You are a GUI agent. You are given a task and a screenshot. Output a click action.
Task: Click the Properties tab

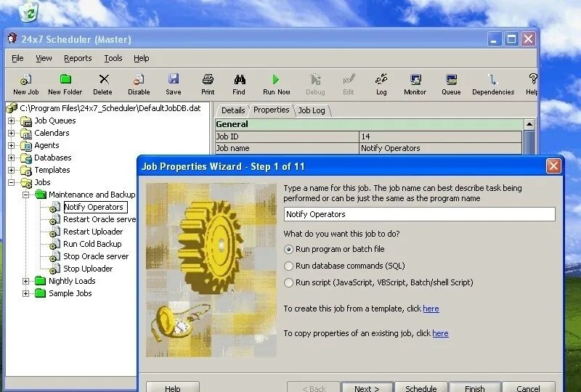pyautogui.click(x=271, y=110)
